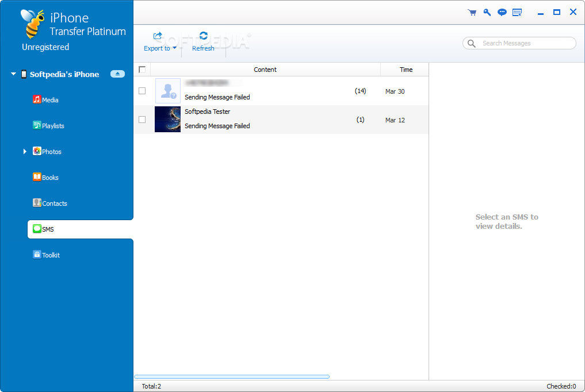Viewport: 585px width, 392px height.
Task: Click the search magnifier icon
Action: tap(472, 43)
